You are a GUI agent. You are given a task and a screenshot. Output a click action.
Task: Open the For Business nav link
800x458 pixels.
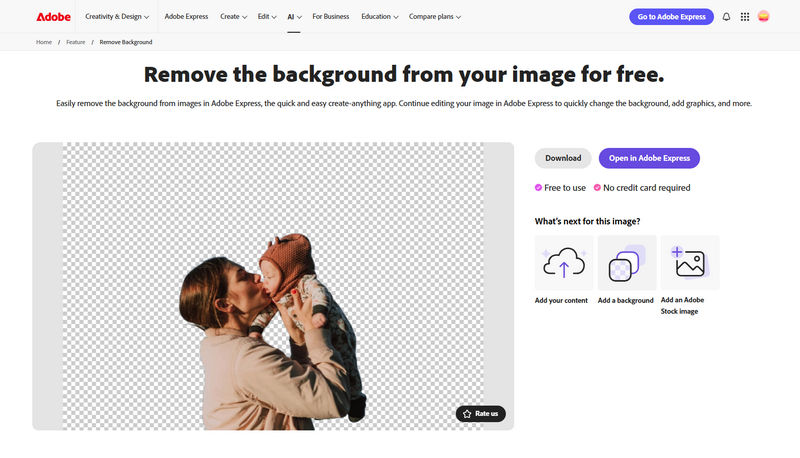331,17
